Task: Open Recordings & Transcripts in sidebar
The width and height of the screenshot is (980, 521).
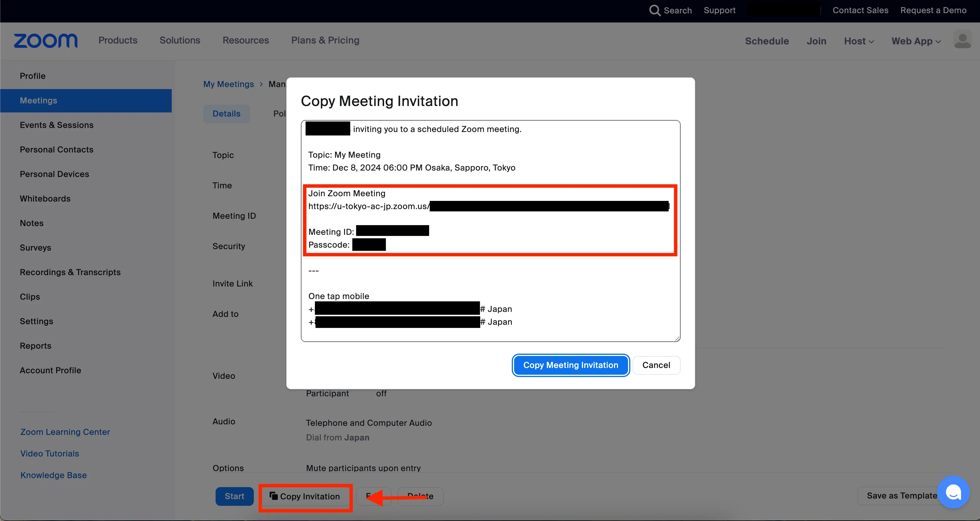Action: pos(70,272)
